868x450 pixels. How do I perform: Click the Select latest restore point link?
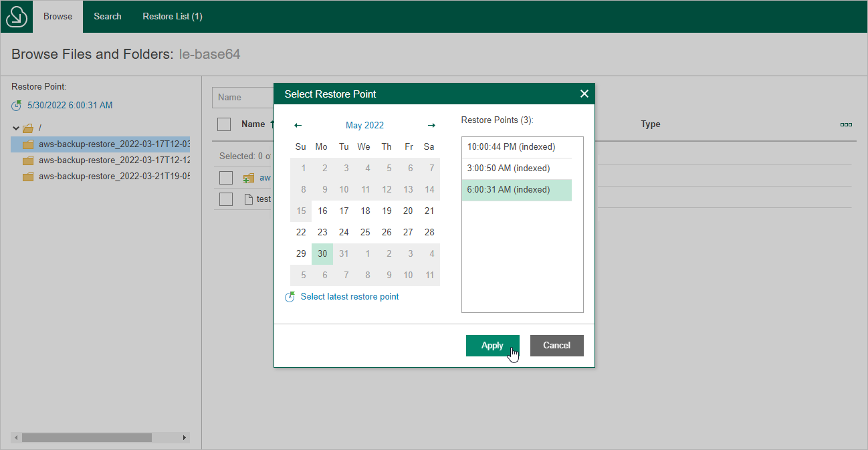coord(349,296)
